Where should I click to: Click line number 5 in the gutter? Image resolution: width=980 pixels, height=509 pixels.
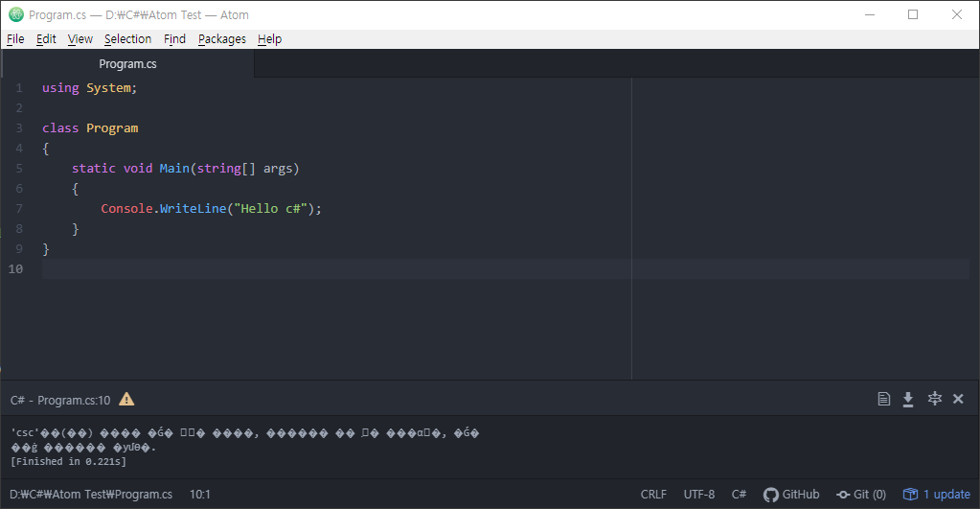coord(19,168)
